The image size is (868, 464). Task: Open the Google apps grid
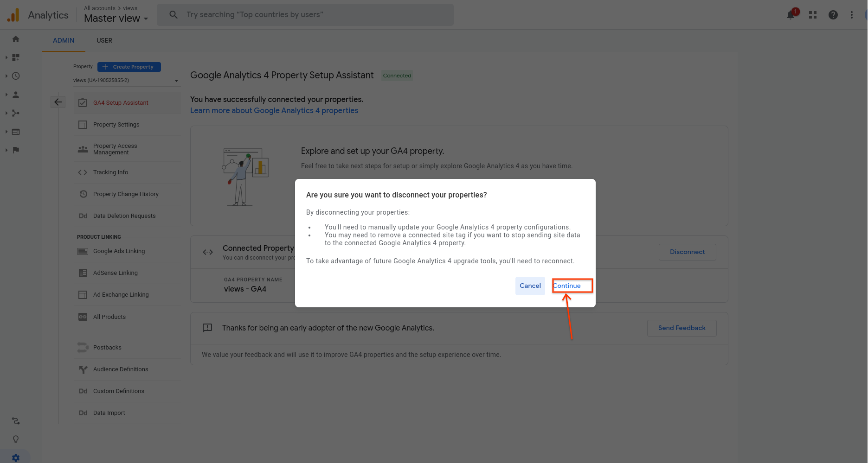[813, 15]
